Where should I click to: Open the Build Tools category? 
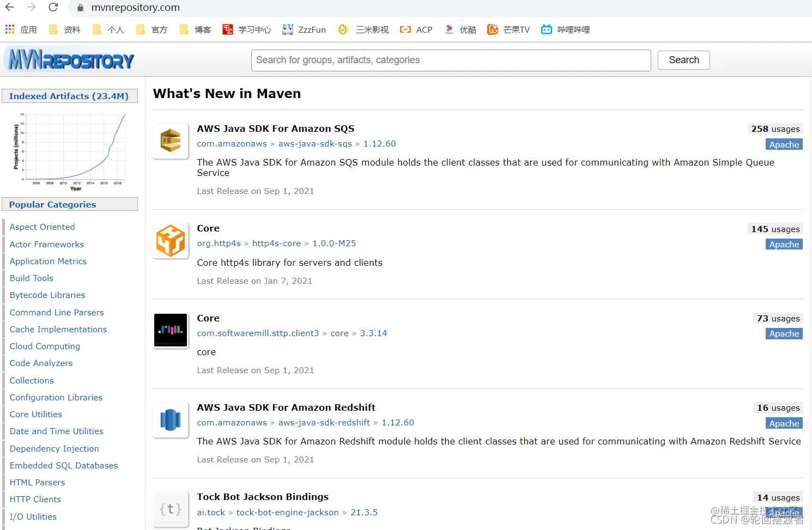[x=31, y=278]
